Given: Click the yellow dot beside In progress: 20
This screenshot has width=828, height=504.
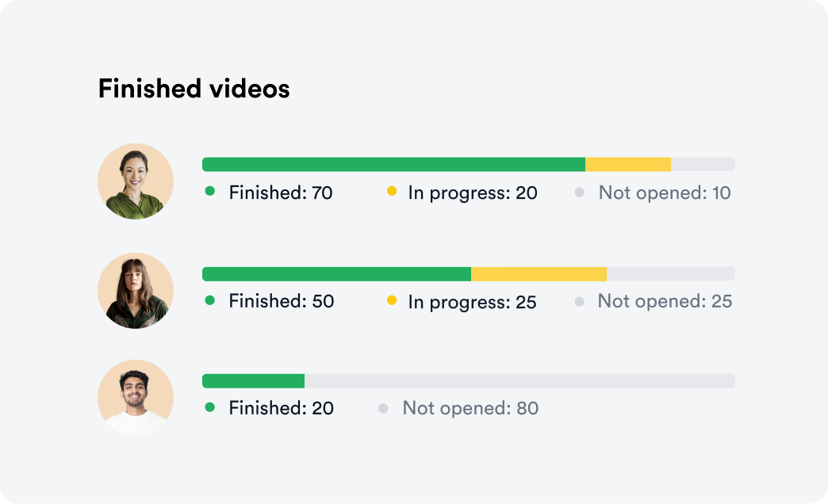Looking at the screenshot, I should pos(392,191).
